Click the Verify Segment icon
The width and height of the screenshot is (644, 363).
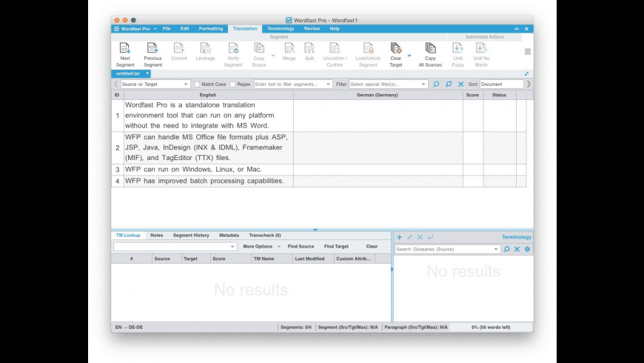pos(233,48)
